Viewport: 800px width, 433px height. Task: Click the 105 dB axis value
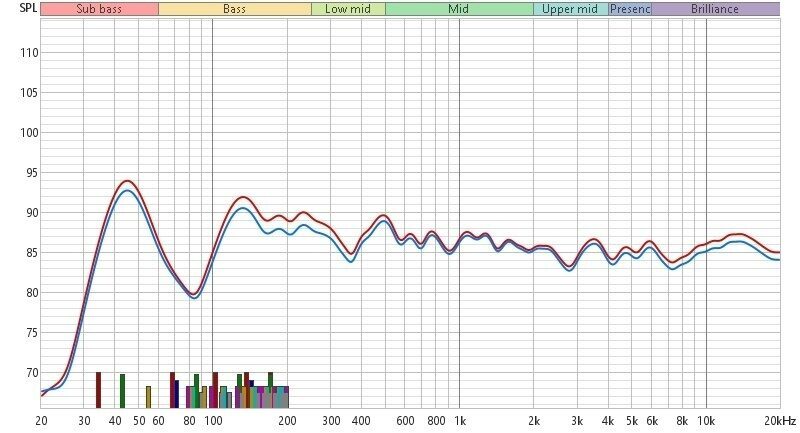[x=29, y=93]
